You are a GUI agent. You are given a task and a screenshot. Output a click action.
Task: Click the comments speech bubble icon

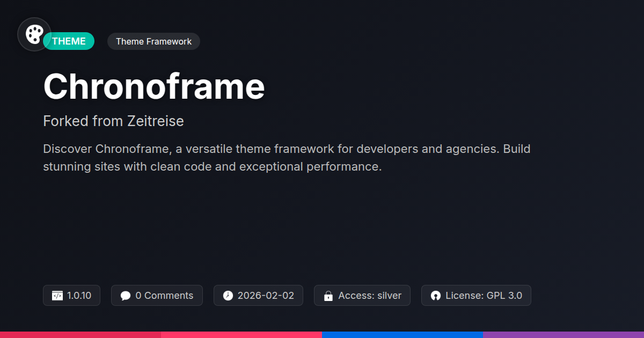tap(126, 296)
